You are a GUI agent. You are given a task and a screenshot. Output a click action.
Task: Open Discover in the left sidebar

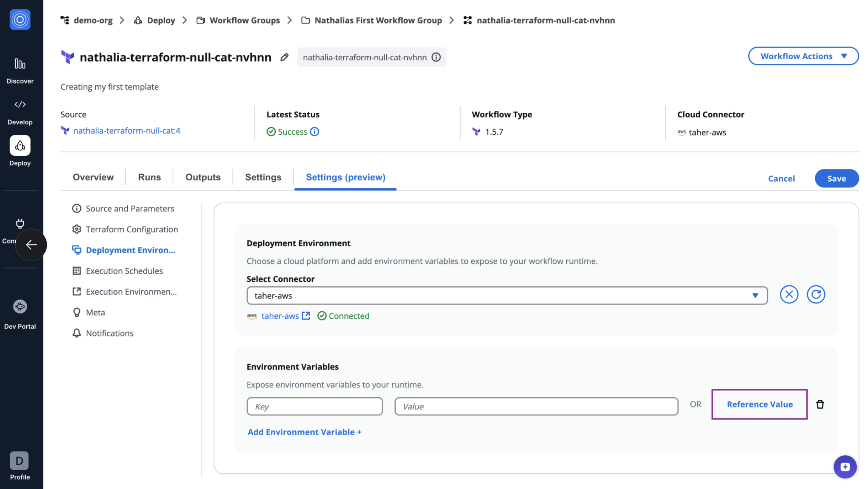20,71
